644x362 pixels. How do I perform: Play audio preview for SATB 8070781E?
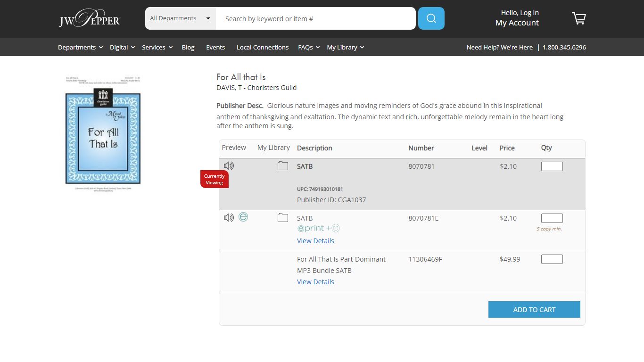point(229,217)
